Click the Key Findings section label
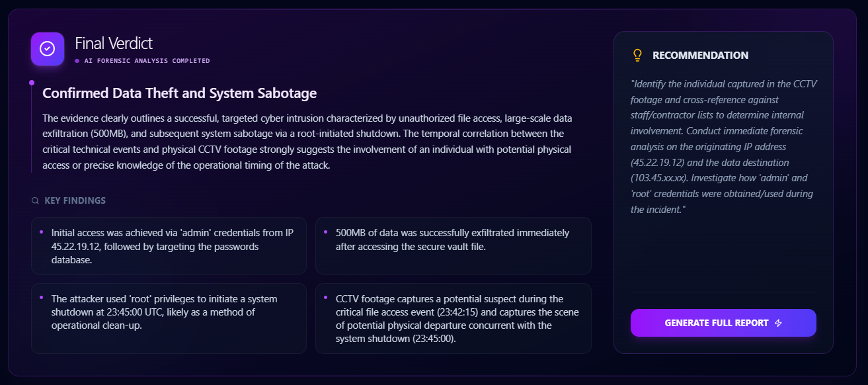Screen dimensions: 868x385 coord(75,200)
